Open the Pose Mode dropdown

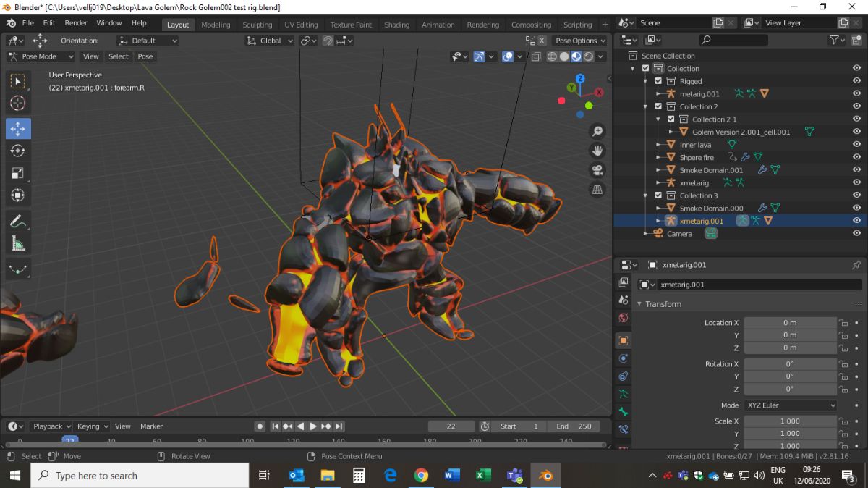click(41, 56)
